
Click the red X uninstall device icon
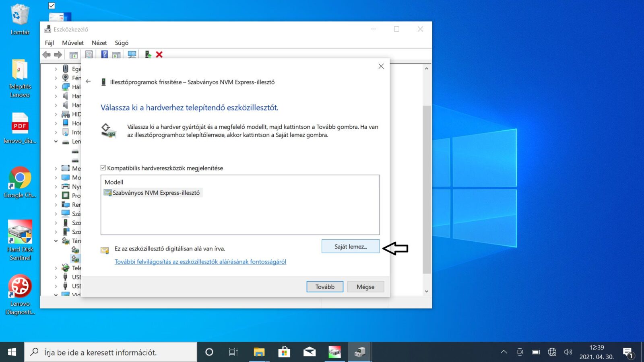coord(159,55)
